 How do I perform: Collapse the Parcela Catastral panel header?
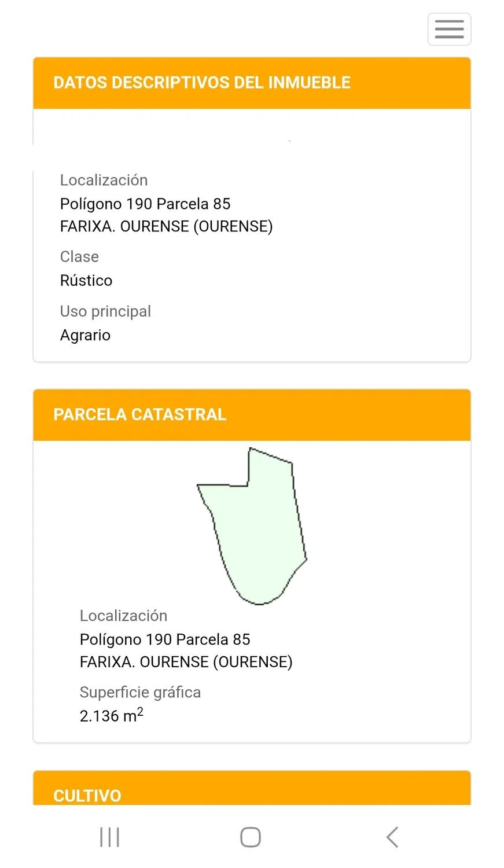139,415
